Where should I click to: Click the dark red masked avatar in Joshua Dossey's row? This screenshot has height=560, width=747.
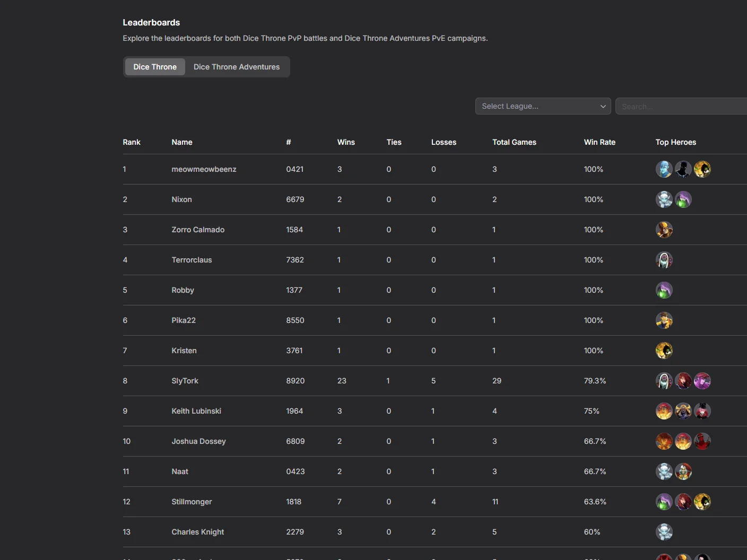pyautogui.click(x=702, y=441)
